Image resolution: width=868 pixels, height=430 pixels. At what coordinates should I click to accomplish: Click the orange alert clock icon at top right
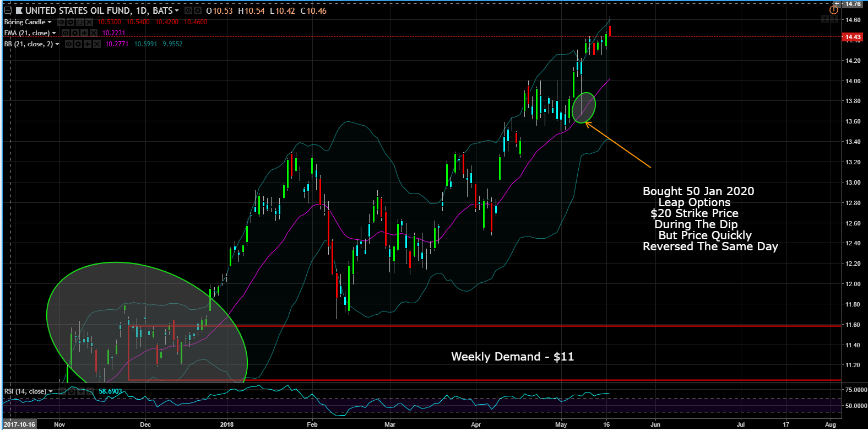click(x=834, y=10)
